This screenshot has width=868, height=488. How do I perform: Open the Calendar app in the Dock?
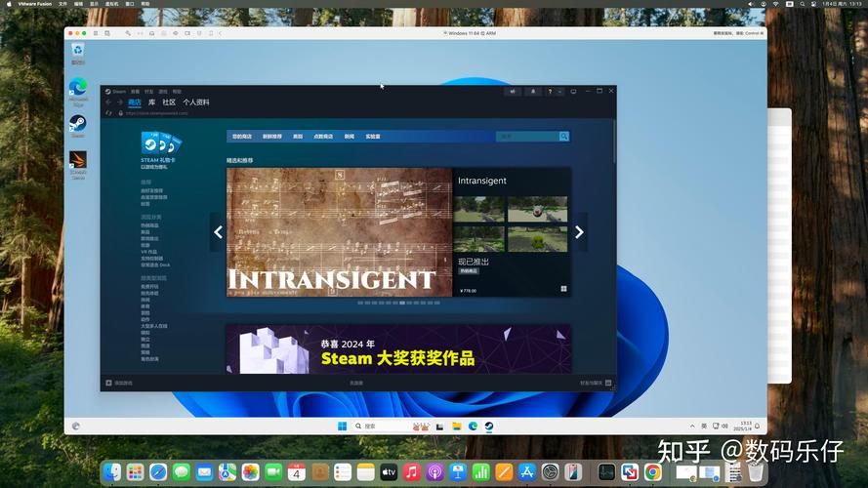[x=296, y=472]
